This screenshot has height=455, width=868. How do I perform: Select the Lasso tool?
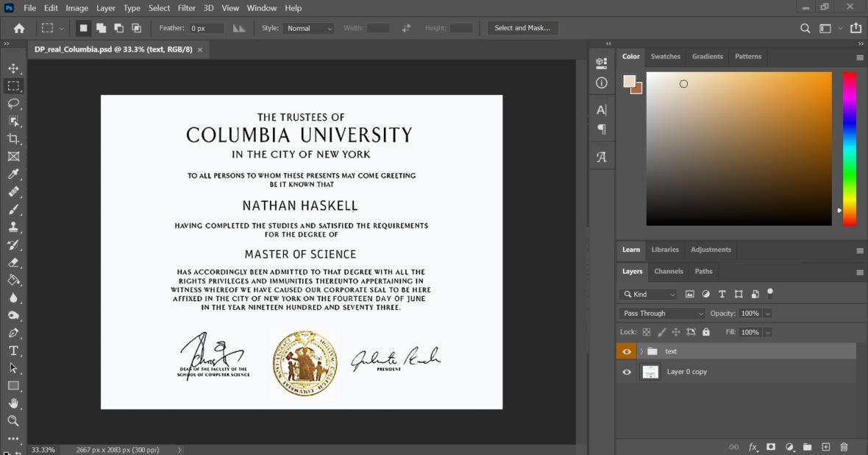(13, 104)
